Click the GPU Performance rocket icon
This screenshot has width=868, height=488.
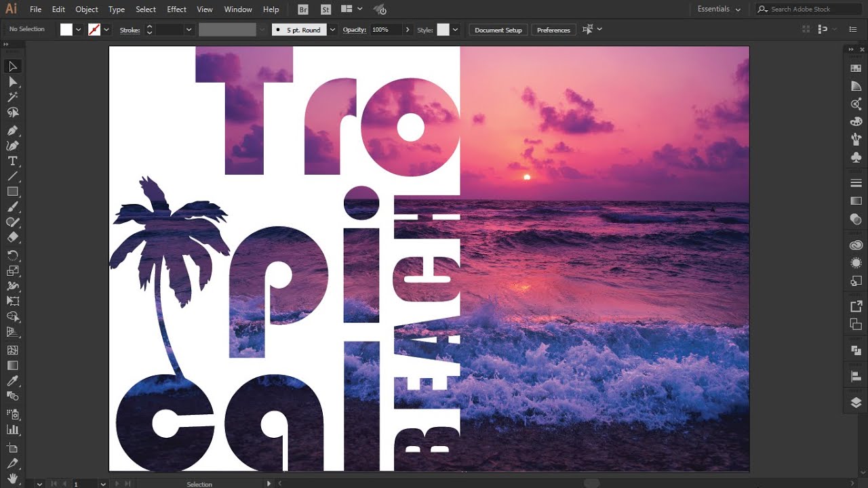click(x=380, y=9)
